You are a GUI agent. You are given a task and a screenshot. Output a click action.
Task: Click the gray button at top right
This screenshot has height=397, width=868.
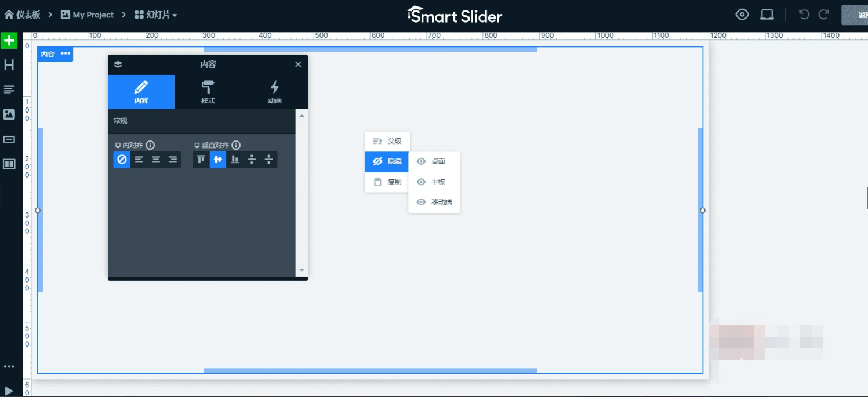tap(855, 15)
